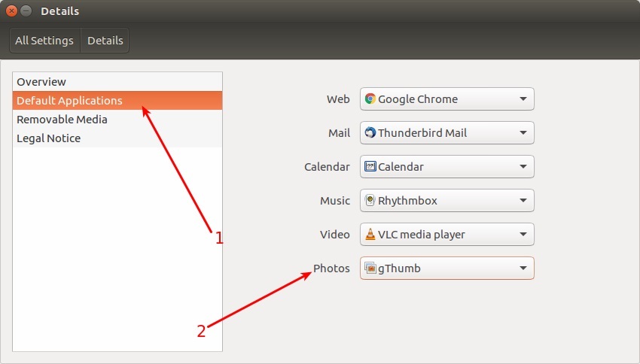Select Default Applications in the sidebar
Viewport: 640px width, 364px height.
[x=69, y=100]
